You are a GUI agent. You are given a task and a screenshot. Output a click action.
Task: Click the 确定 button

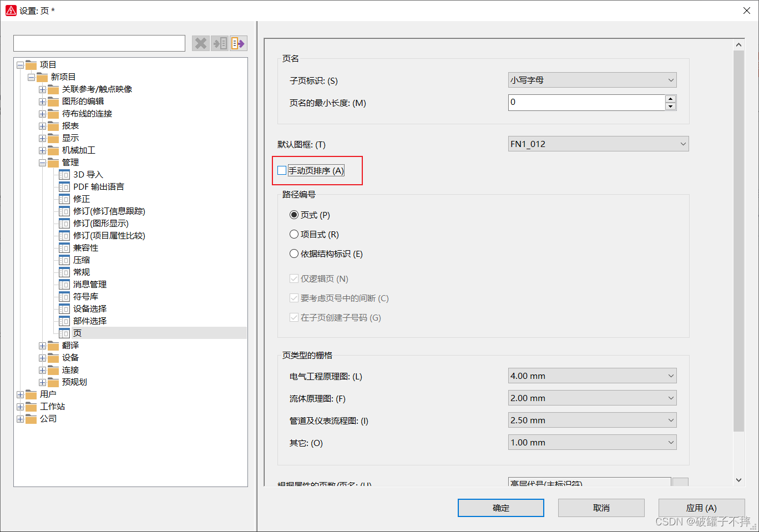[501, 508]
